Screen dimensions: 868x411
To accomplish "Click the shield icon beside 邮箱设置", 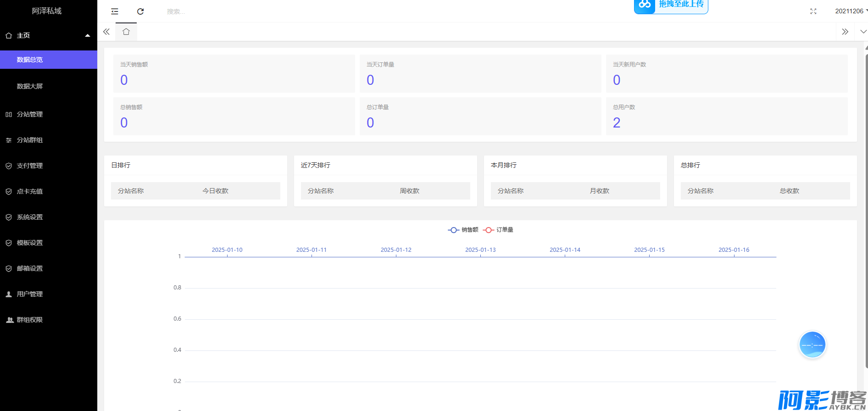I will [9, 268].
